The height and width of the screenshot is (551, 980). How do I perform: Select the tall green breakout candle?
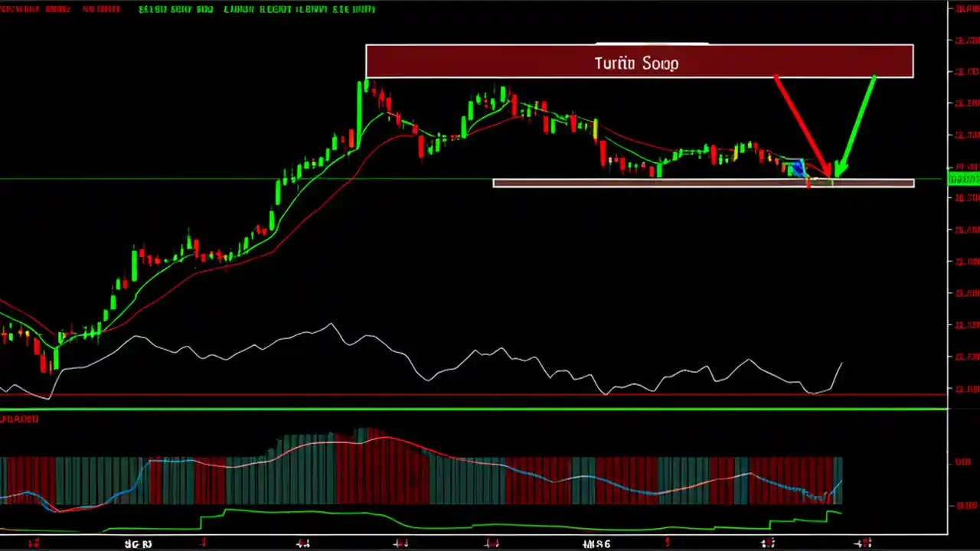coord(360,115)
